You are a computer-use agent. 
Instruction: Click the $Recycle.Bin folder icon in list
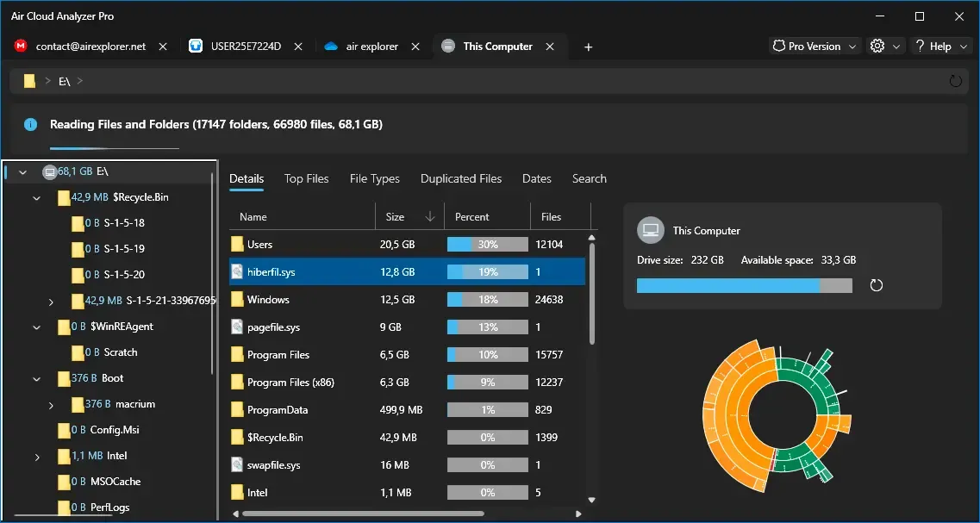(x=237, y=438)
